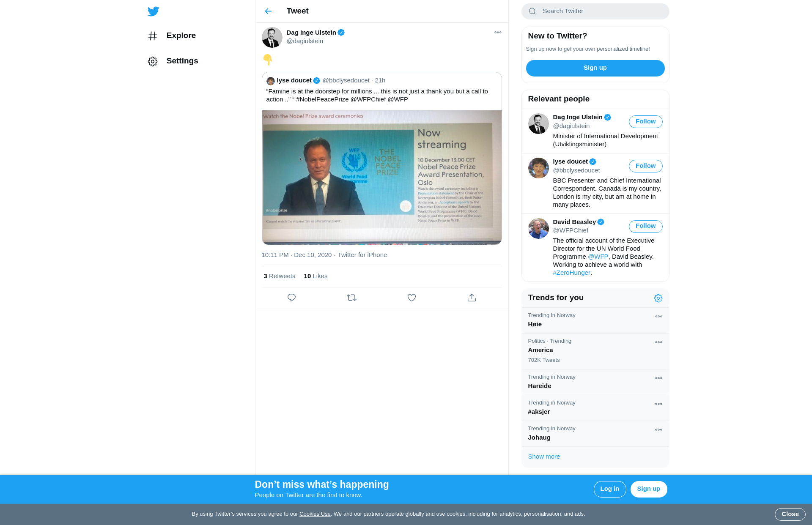Open the Hareide trend
The height and width of the screenshot is (525, 812).
click(595, 382)
